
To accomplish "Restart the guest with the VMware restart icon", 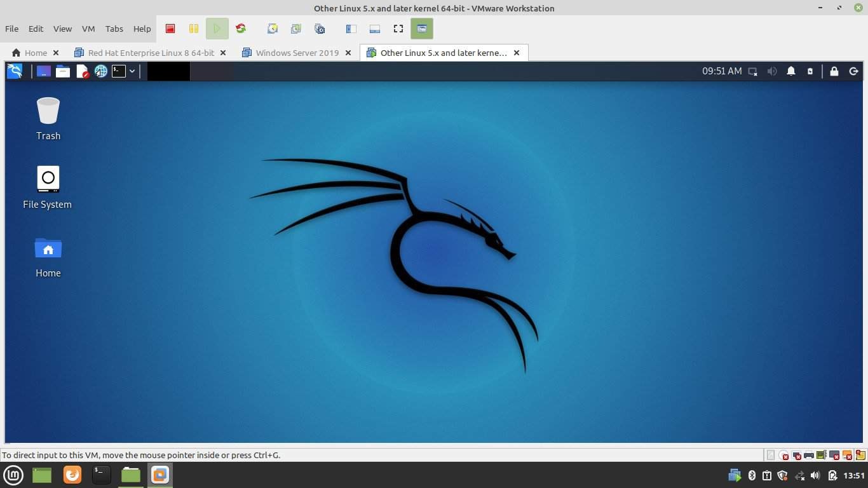I will [x=241, y=29].
